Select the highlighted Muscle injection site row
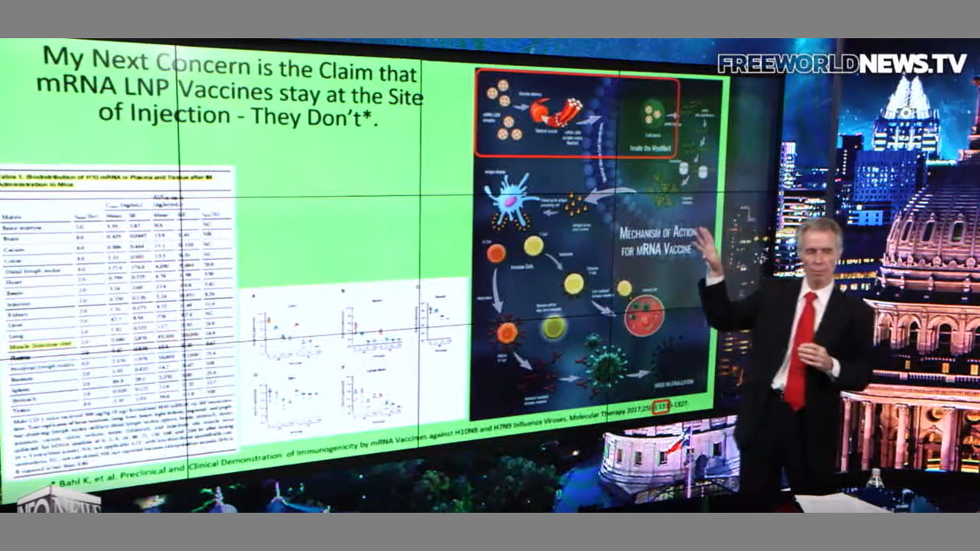This screenshot has height=551, width=980. (x=38, y=345)
